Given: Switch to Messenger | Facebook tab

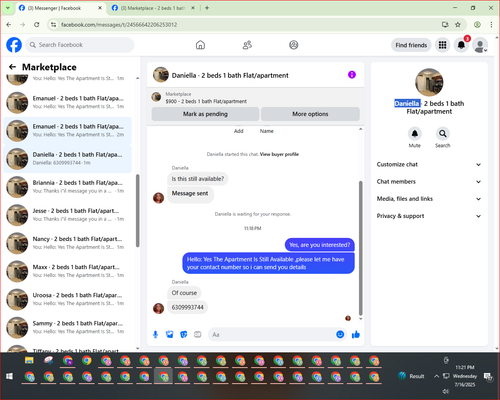Looking at the screenshot, I should pyautogui.click(x=60, y=8).
